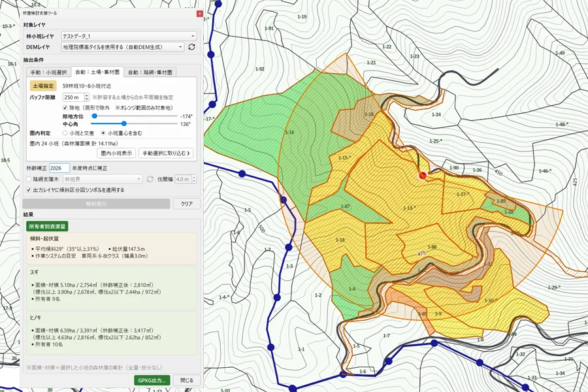Viewport: 588px width, 392px height.
Task: Click map parcel label 1-24
Action: 436,114
